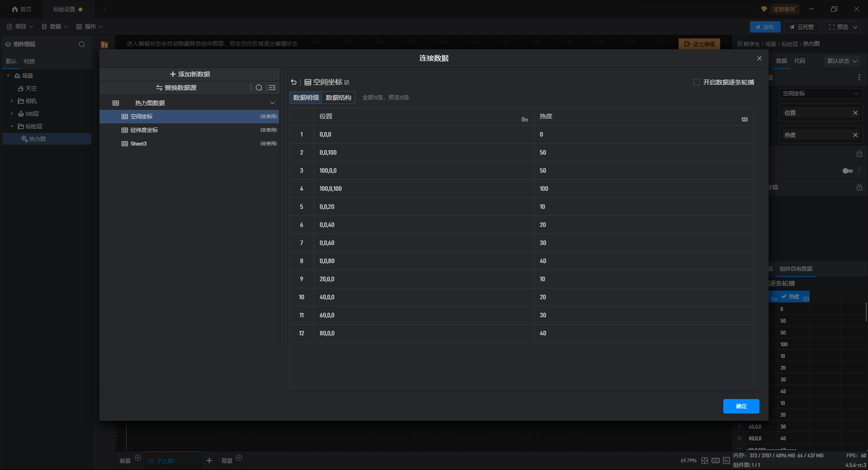Confirm with the 确定 button
This screenshot has height=470, width=868.
741,406
